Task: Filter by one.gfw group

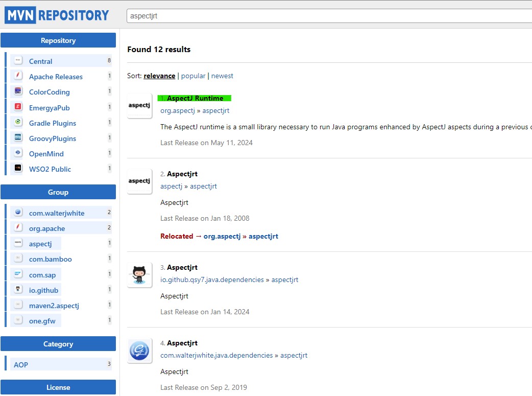Action: pos(42,321)
